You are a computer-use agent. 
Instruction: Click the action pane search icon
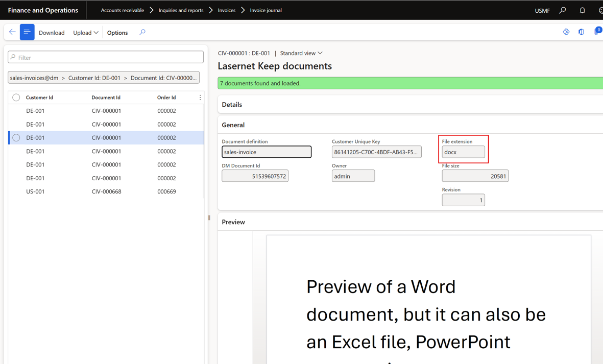point(142,32)
